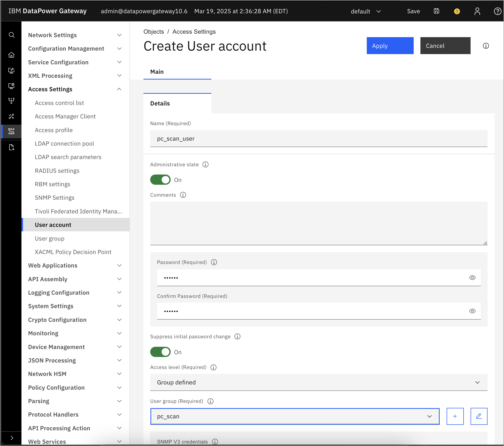Select the Objects icon in left rail
The image size is (504, 446).
point(11,131)
